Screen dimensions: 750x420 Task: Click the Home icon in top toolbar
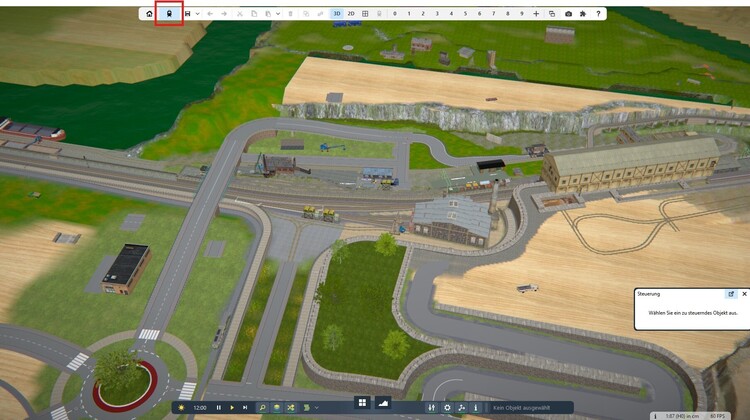click(150, 14)
